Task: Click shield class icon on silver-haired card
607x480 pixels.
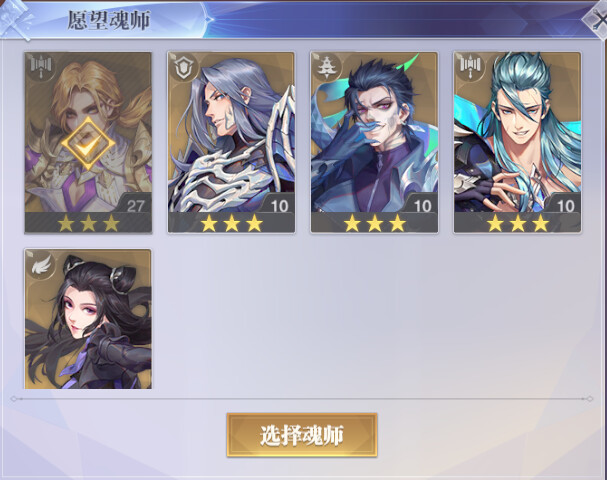Action: point(183,67)
